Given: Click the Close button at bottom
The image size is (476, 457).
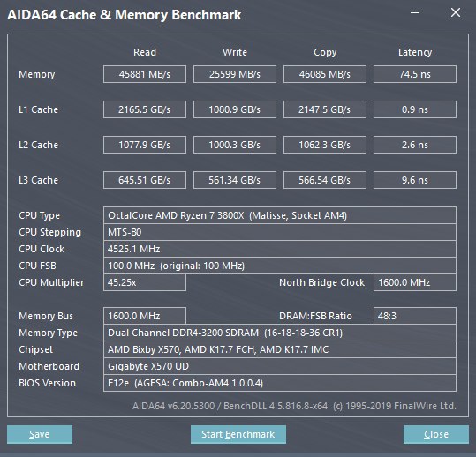Looking at the screenshot, I should [x=436, y=434].
